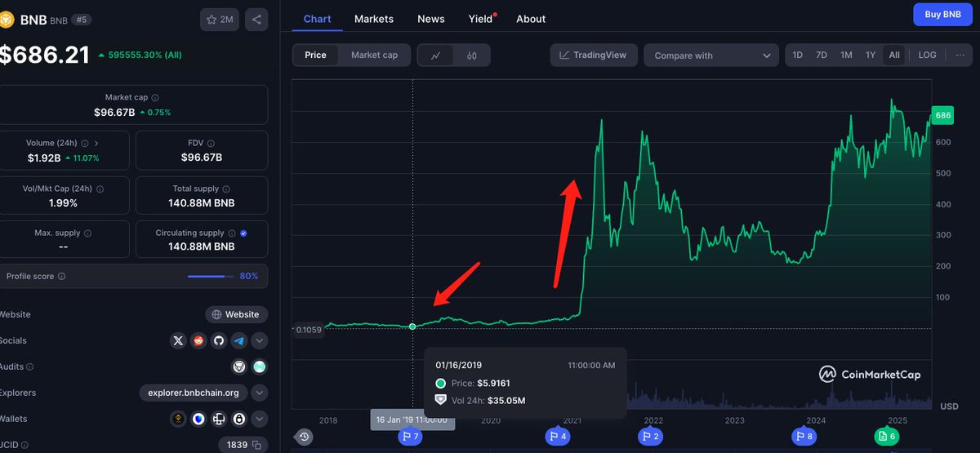Open the Chart tab
The image size is (980, 453).
tap(317, 19)
